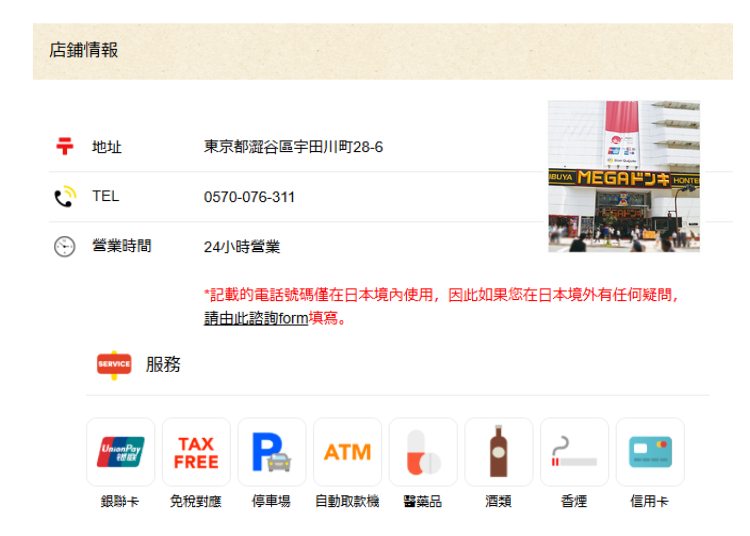The width and height of the screenshot is (750, 536).
Task: Click the clock icon for business hours
Action: pyautogui.click(x=65, y=247)
